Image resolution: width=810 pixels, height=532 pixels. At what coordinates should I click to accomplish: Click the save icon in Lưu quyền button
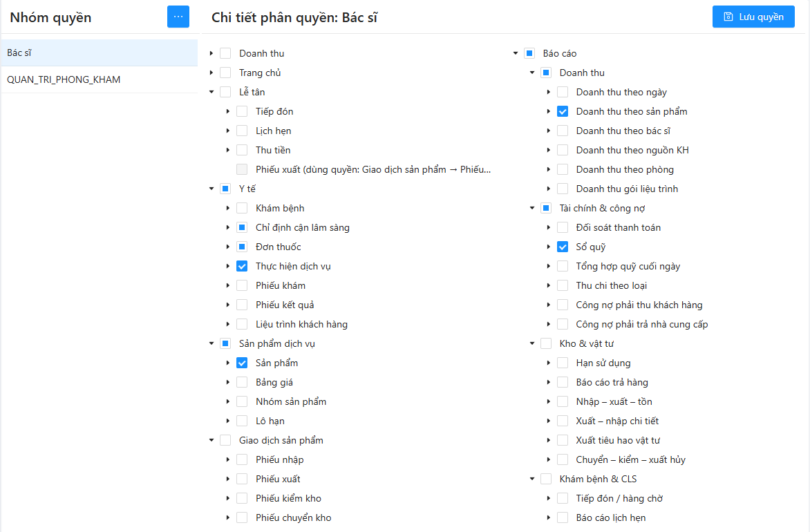(x=728, y=17)
